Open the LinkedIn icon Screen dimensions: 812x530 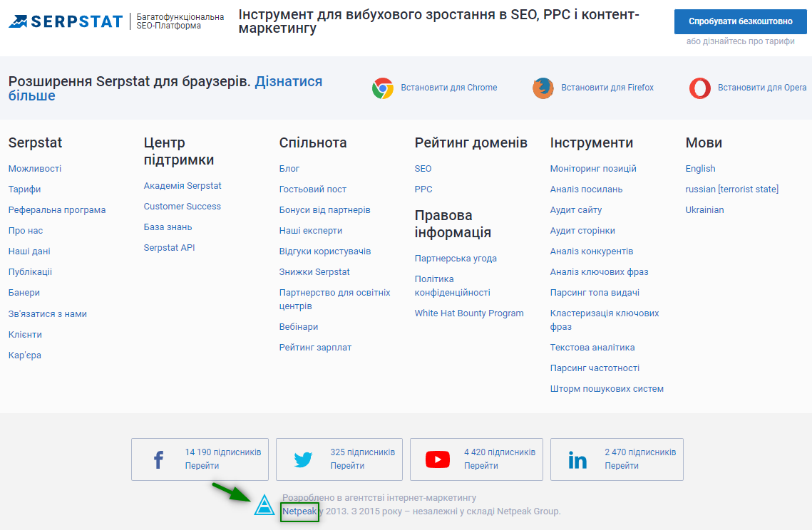[577, 460]
